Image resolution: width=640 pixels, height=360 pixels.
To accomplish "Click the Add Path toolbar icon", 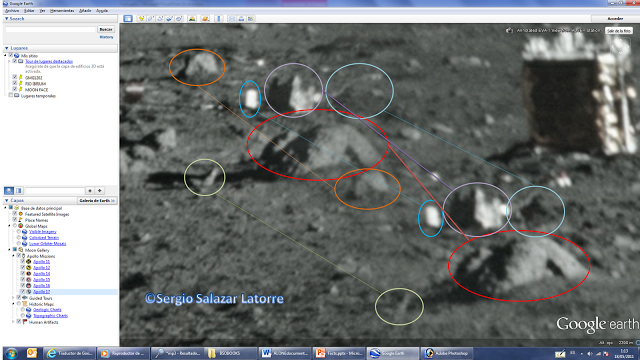I will coord(160,18).
